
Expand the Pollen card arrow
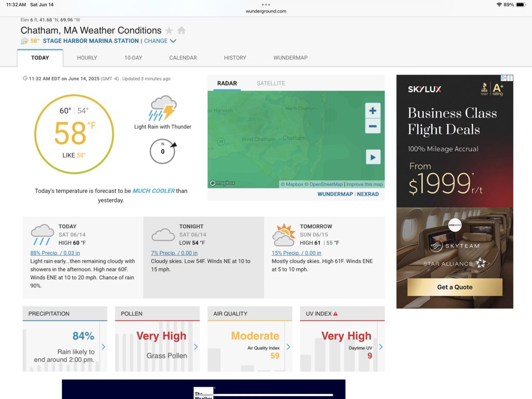tap(196, 347)
